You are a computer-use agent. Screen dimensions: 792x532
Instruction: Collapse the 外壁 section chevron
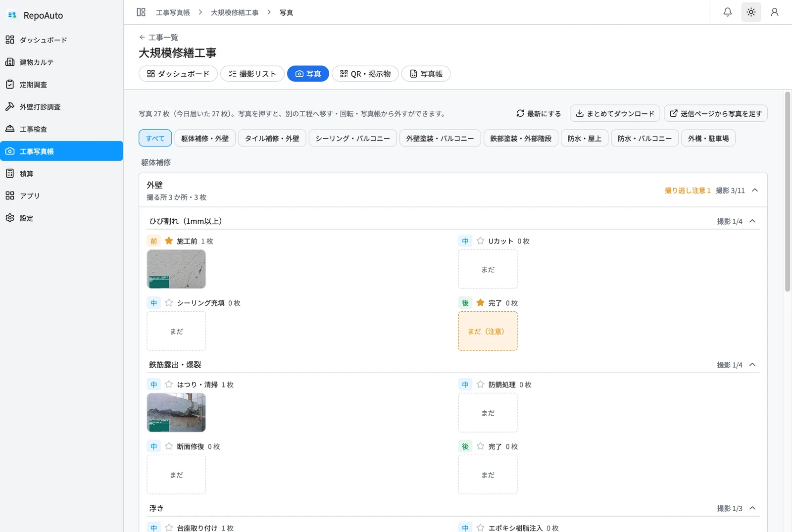755,190
